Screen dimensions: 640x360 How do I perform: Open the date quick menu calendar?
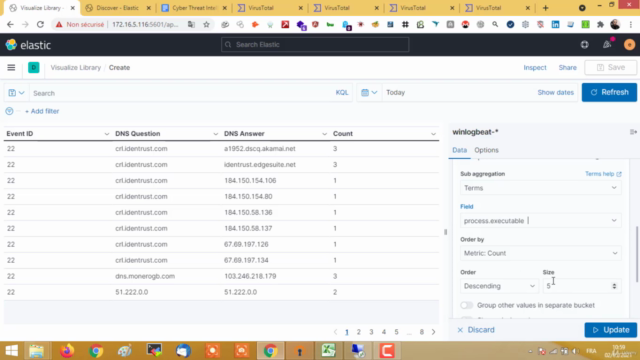click(369, 93)
